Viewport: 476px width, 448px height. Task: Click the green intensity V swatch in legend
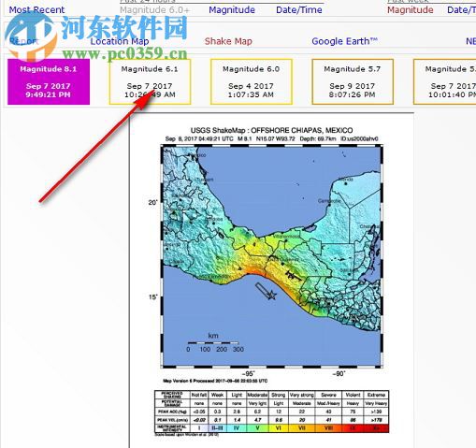(x=257, y=428)
